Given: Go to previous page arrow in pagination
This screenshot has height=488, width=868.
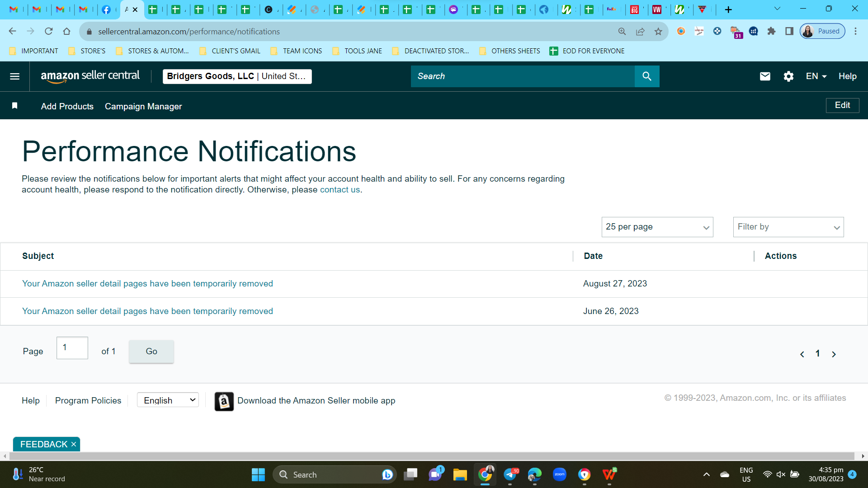Looking at the screenshot, I should click(x=802, y=354).
